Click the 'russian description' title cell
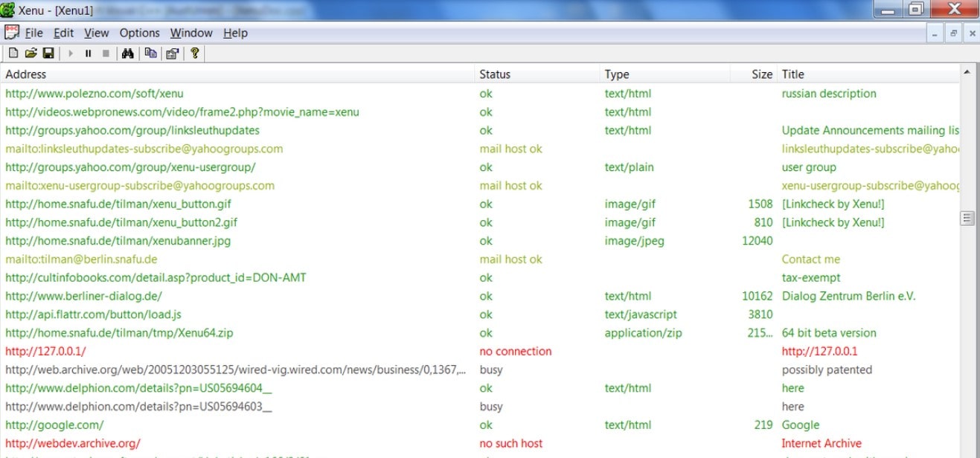 (829, 94)
